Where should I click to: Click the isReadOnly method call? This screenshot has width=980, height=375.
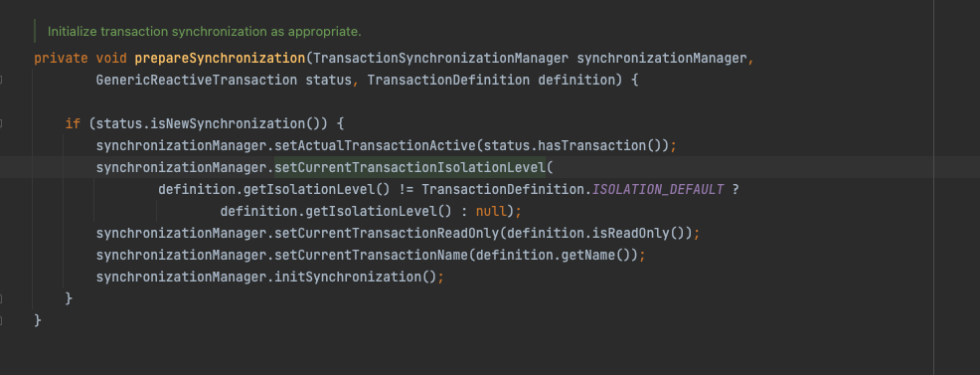tap(630, 233)
